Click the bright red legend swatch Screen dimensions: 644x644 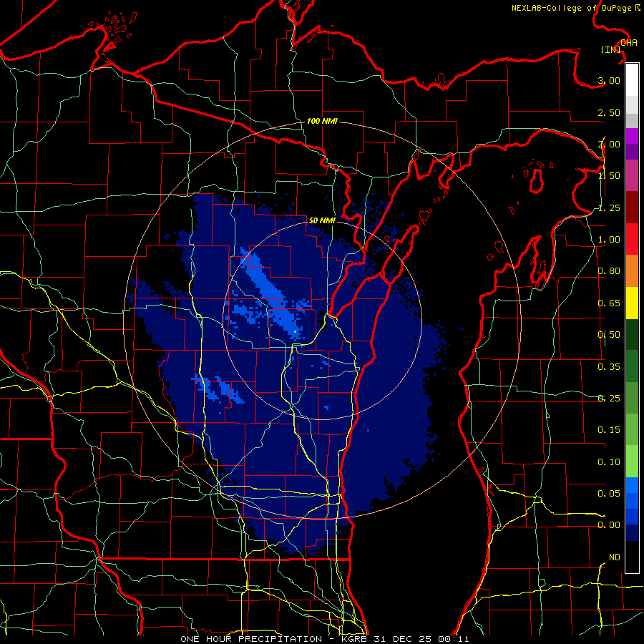tap(632, 239)
